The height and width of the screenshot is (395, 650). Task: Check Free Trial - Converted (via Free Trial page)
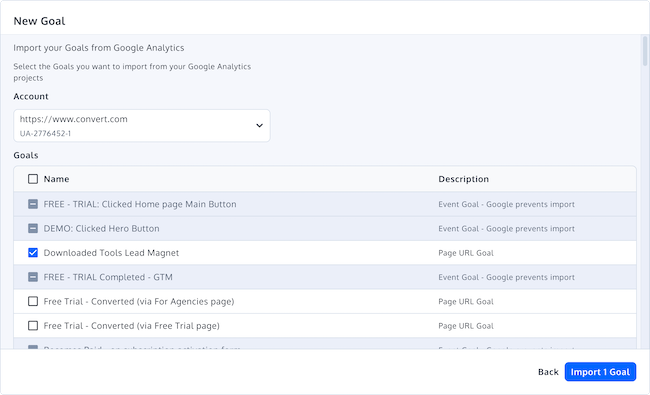33,326
